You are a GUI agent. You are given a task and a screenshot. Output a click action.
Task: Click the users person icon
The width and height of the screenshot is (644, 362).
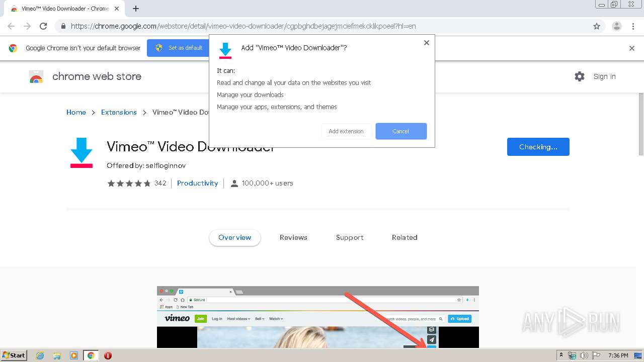(234, 184)
